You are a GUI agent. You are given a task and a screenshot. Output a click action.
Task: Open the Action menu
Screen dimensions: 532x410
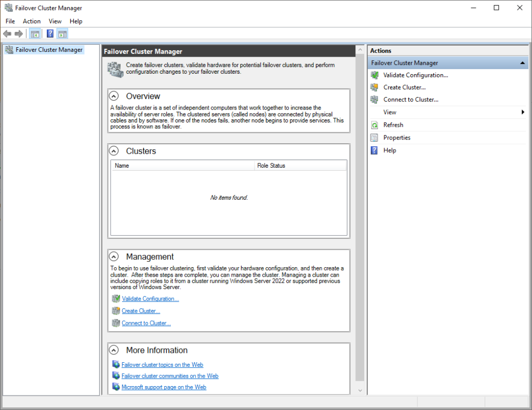(x=32, y=21)
